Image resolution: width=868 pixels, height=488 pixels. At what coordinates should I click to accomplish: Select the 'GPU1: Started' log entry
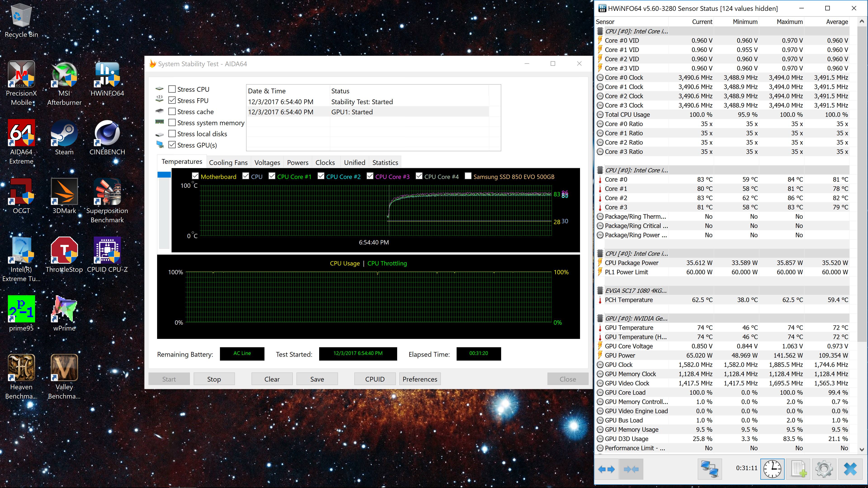tap(368, 112)
